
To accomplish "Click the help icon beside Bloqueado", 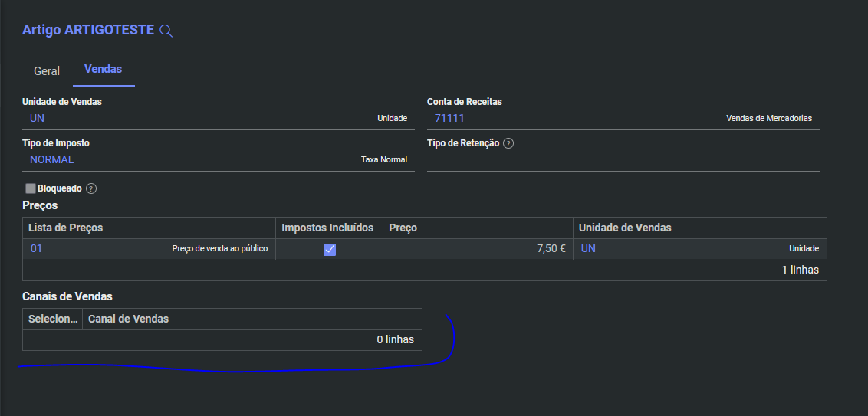I will [x=91, y=188].
